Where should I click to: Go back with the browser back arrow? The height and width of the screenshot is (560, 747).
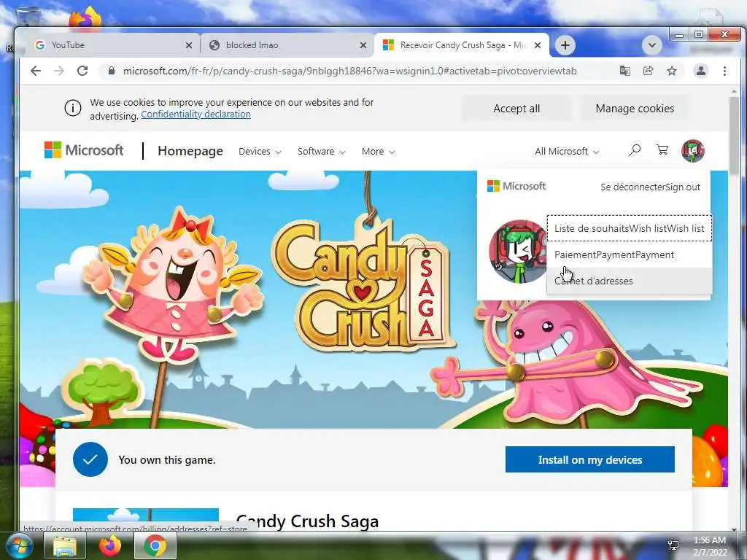[x=36, y=71]
